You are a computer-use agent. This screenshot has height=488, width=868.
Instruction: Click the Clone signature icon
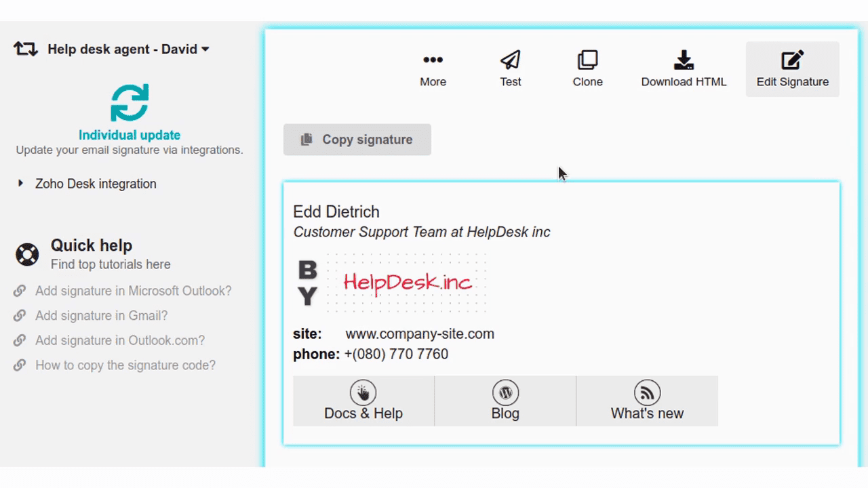[x=587, y=59]
